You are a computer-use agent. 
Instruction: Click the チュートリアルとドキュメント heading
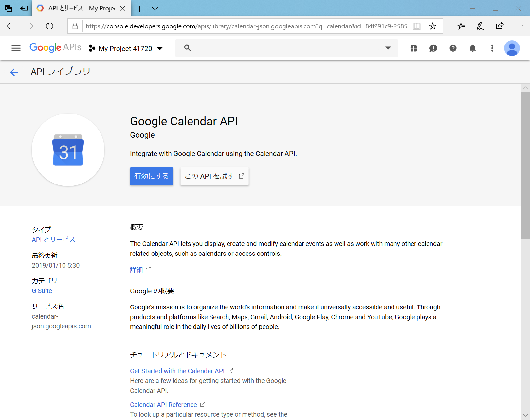click(x=178, y=355)
